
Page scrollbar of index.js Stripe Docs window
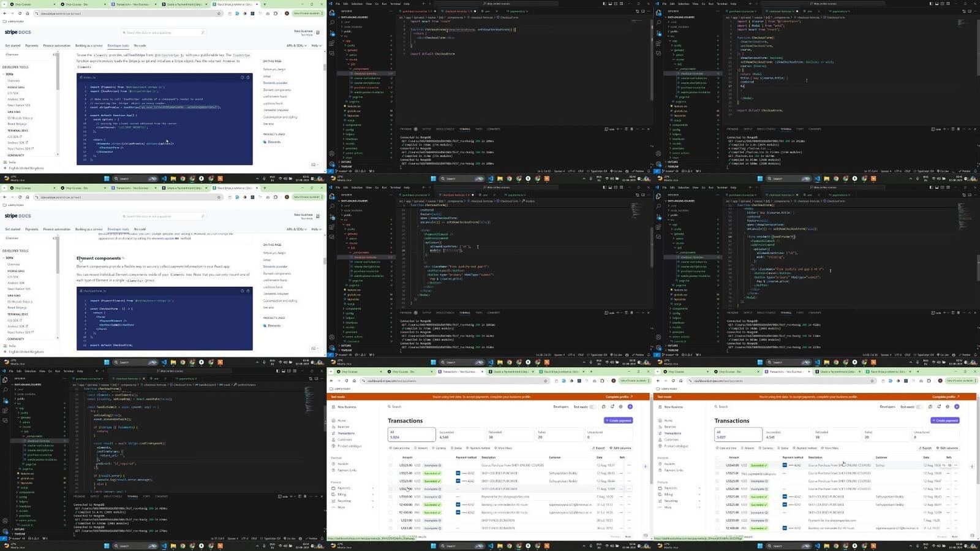pos(325,67)
